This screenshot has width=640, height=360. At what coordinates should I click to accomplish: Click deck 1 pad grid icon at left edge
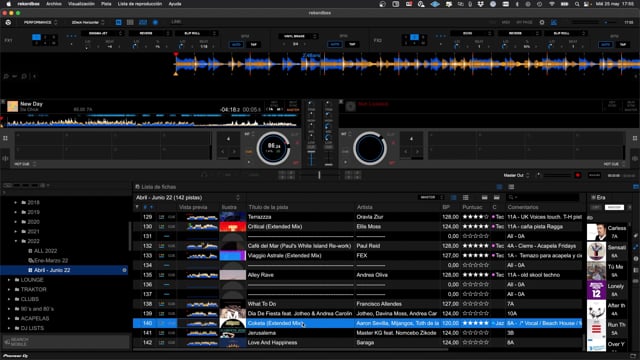click(x=5, y=138)
